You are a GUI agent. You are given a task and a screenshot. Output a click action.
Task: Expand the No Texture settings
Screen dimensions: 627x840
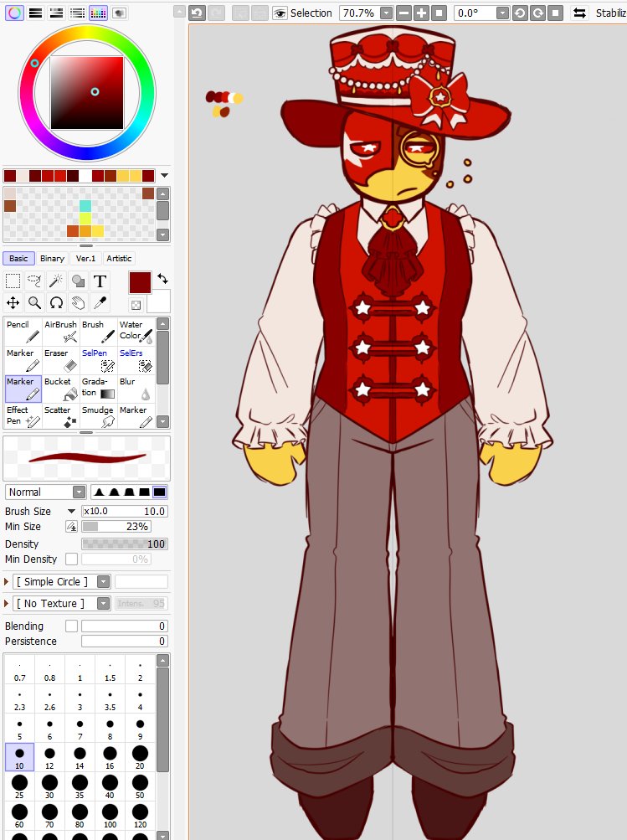click(x=7, y=603)
